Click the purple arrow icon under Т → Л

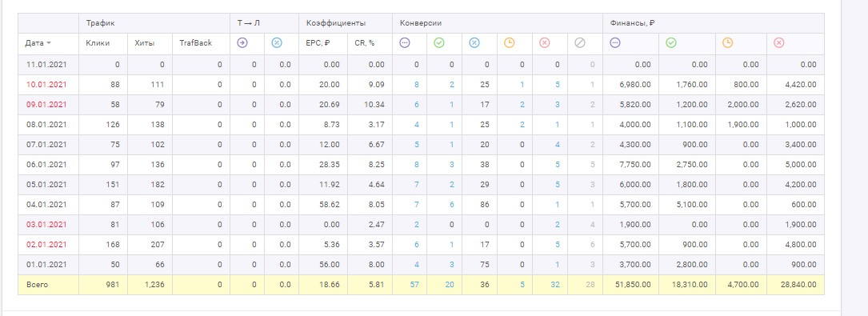[x=242, y=43]
